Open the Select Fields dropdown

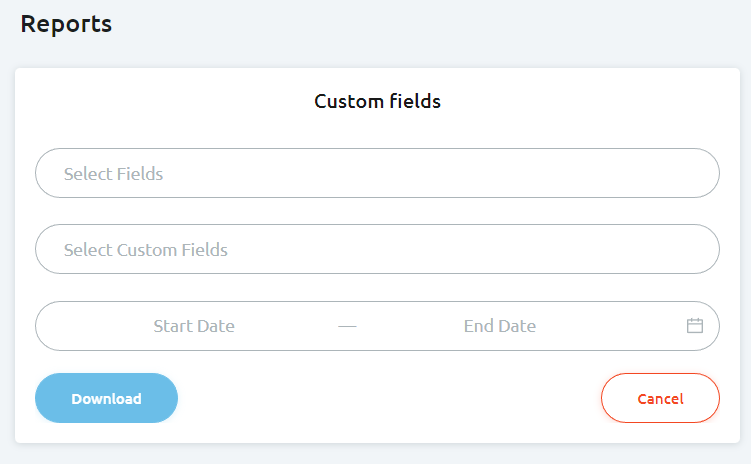click(x=377, y=174)
